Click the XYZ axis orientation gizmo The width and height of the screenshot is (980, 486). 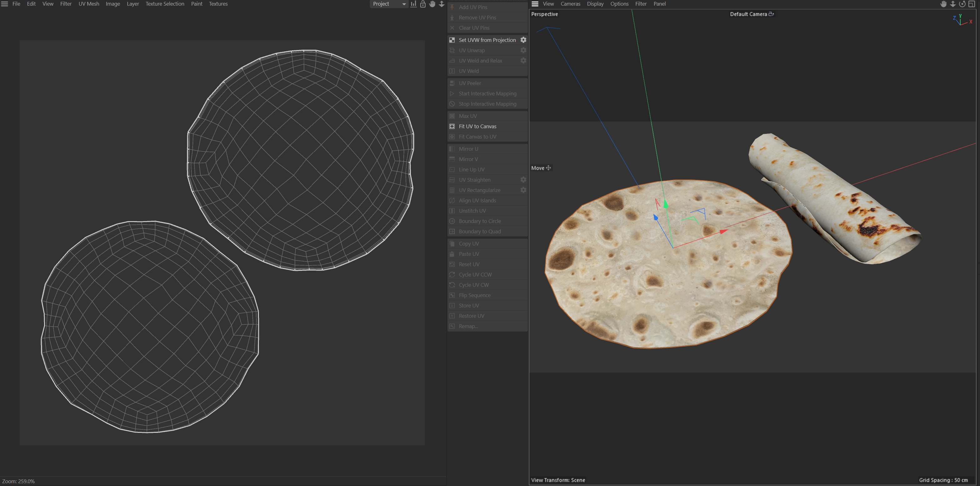961,20
